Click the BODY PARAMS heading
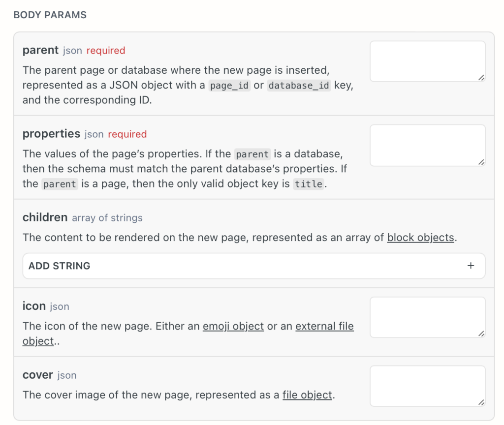The height and width of the screenshot is (425, 504). 50,15
